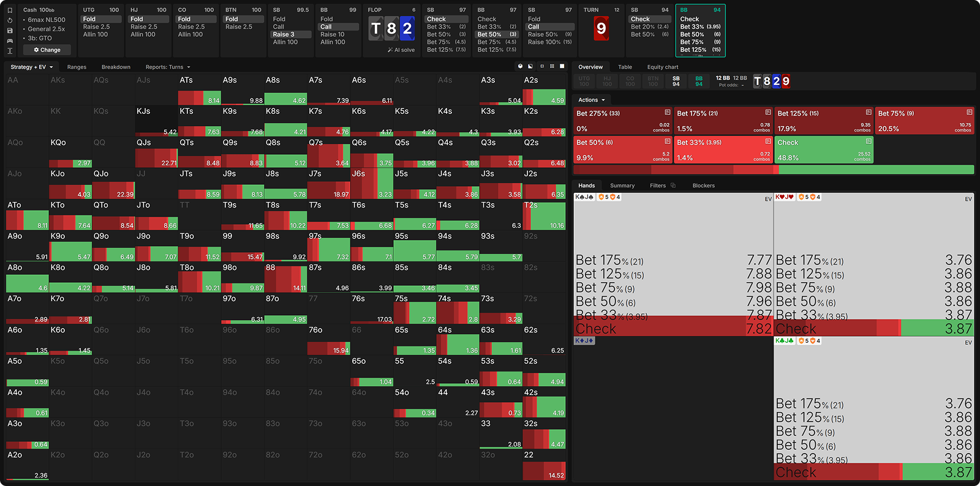Screen dimensions: 980x486
Task: Click the AI solve link under flop
Action: [401, 50]
